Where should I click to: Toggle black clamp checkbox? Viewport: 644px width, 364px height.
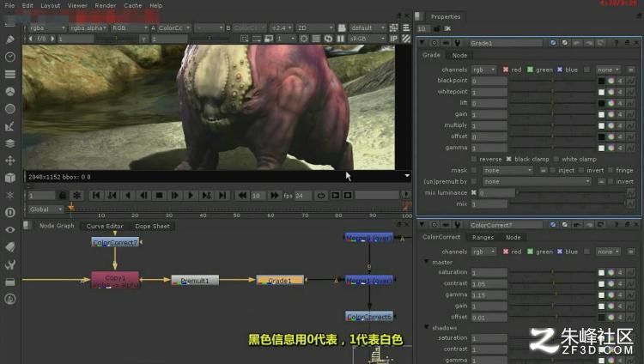(x=508, y=159)
